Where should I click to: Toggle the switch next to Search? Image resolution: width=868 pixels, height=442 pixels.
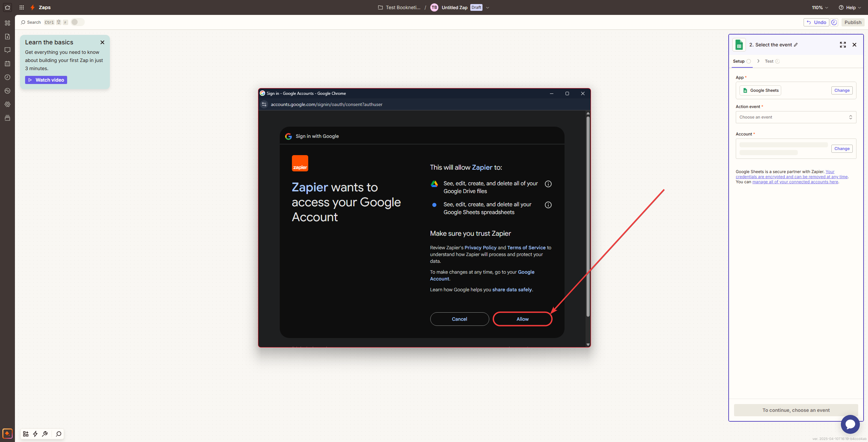pos(77,22)
